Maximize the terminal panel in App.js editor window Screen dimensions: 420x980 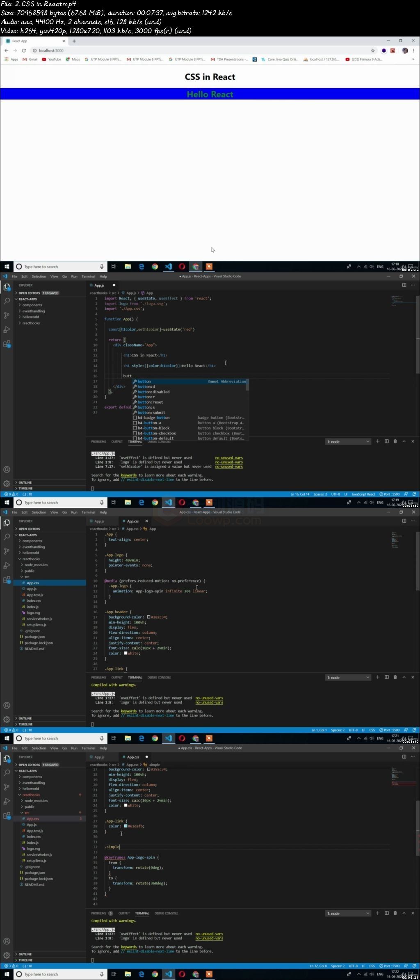(x=404, y=441)
